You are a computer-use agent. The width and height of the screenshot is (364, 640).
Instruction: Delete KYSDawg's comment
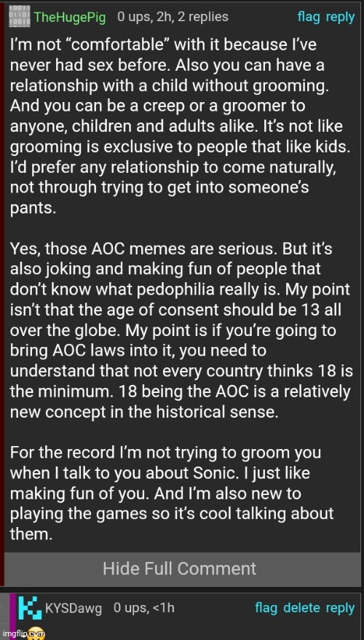tap(302, 608)
